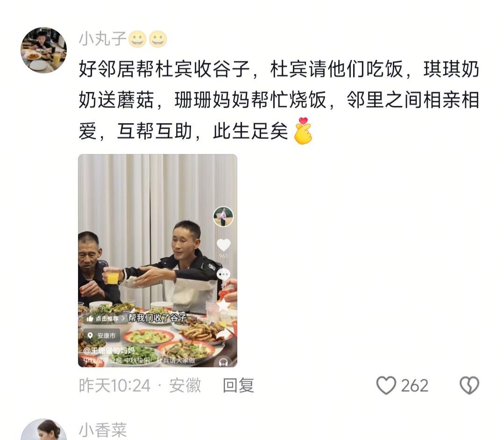
Task: Click the 回复 reply button
Action: pos(238,385)
